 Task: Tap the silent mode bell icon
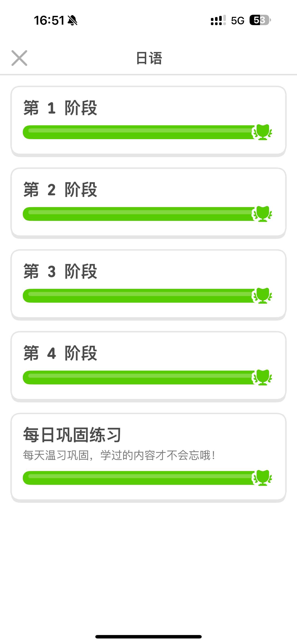pos(73,20)
